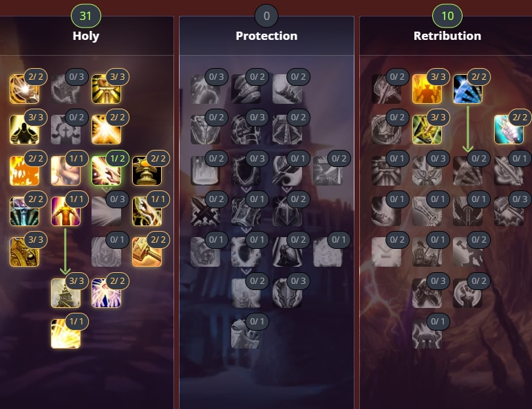
Task: Open the Protection tree header
Action: tap(266, 36)
